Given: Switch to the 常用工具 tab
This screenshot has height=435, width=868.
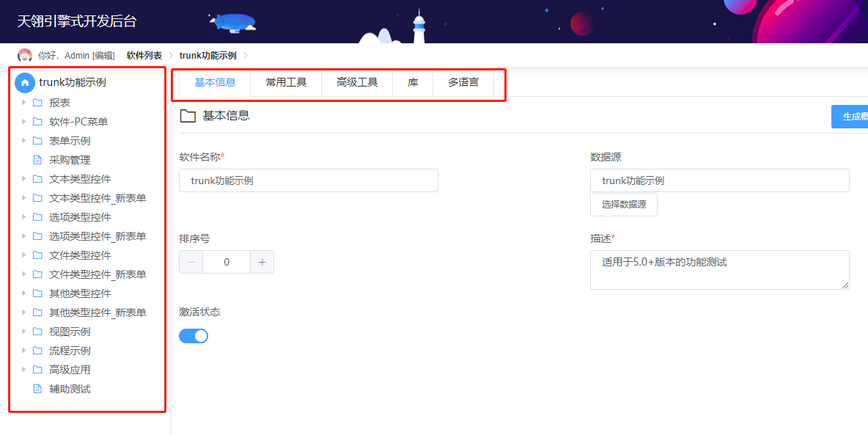Looking at the screenshot, I should pos(285,82).
